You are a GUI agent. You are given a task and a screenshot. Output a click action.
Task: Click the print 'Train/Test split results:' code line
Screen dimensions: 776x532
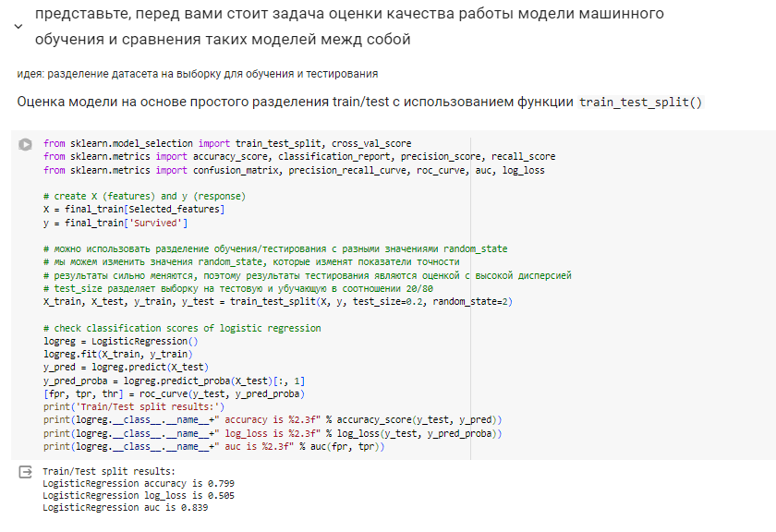tap(134, 406)
